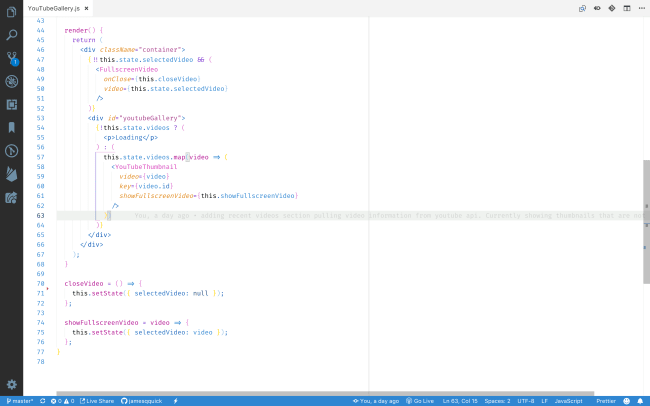Open the Search panel in activity bar
The width and height of the screenshot is (650, 406).
11,35
